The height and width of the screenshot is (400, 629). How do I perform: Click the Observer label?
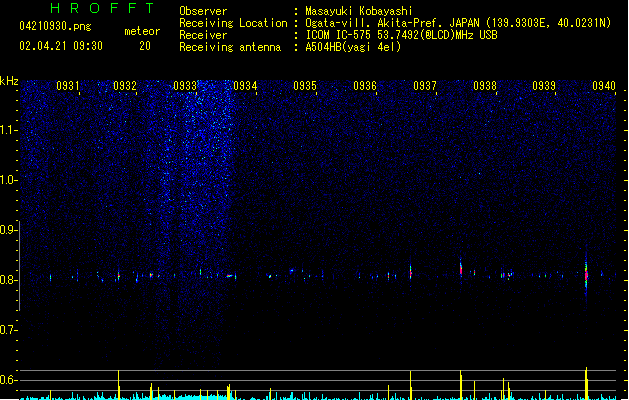(x=203, y=11)
